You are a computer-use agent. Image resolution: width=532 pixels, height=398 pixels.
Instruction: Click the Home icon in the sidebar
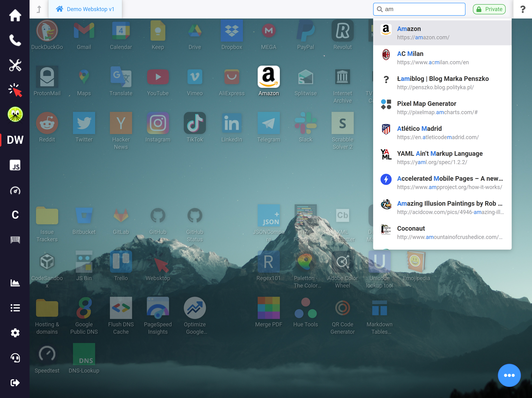(15, 15)
